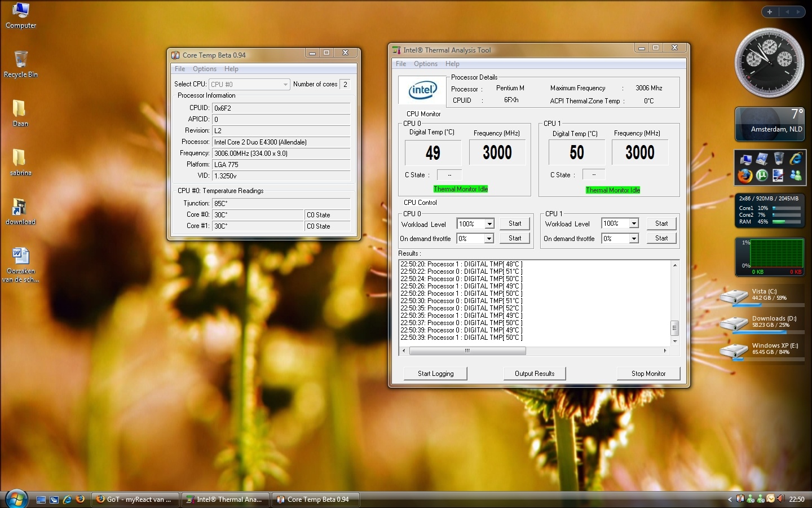Open the Windows Start orb

(16, 498)
